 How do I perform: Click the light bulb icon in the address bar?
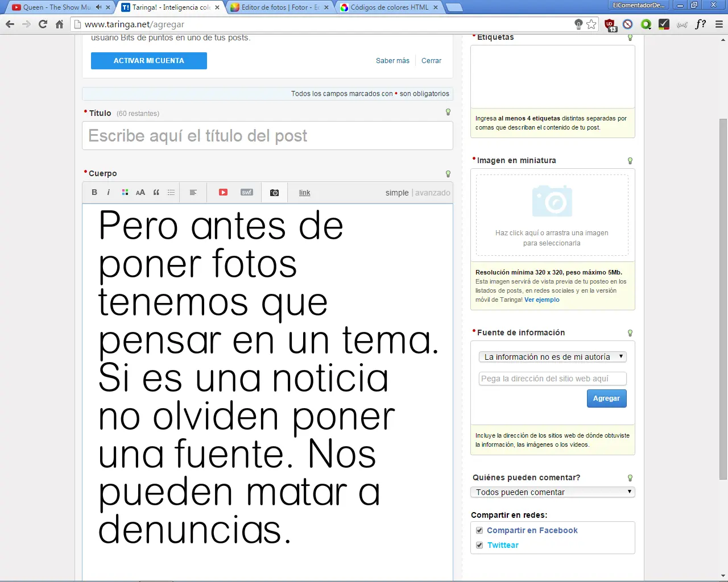tap(578, 24)
